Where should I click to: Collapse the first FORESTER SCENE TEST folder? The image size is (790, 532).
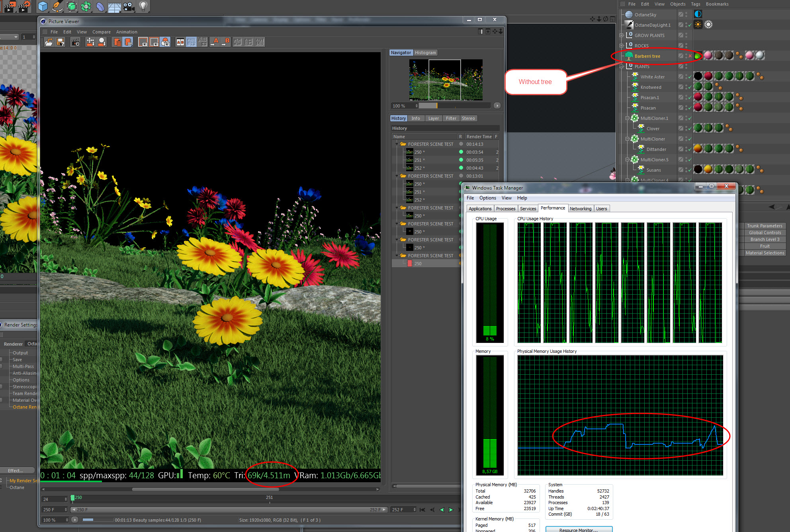point(397,144)
